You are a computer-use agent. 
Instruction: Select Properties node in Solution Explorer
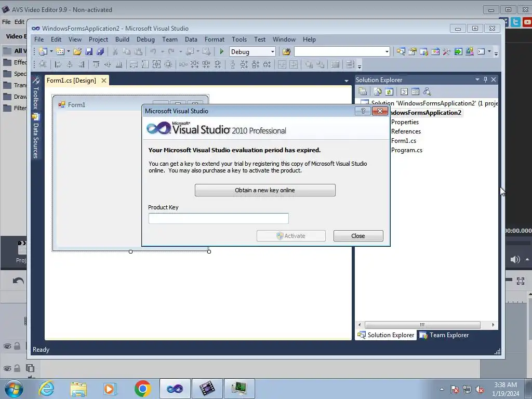pyautogui.click(x=405, y=122)
